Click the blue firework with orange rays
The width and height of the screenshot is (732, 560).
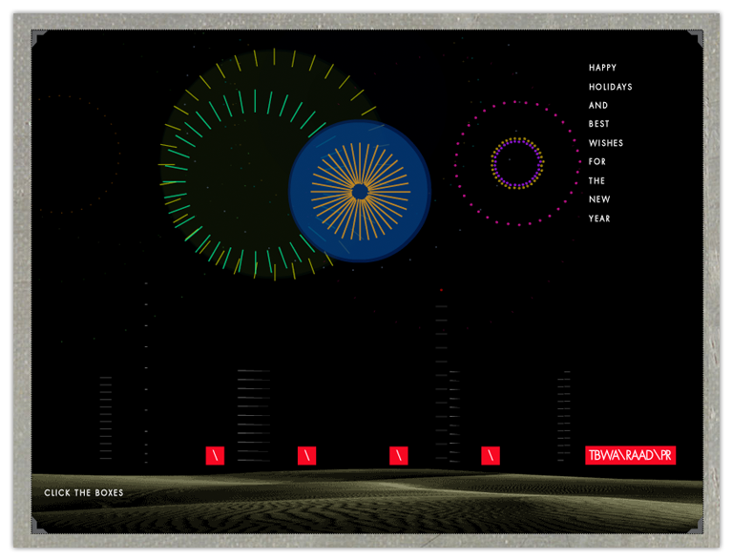(x=360, y=191)
